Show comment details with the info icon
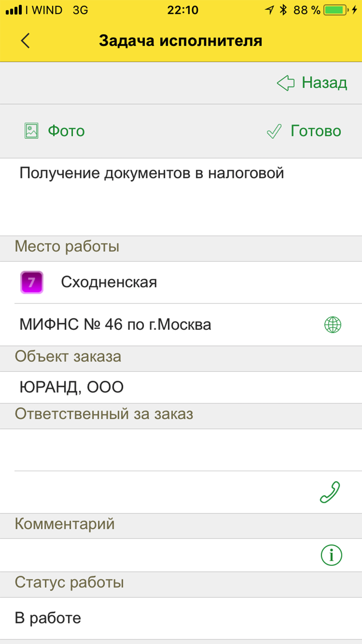This screenshot has width=362, height=644. coord(331,555)
